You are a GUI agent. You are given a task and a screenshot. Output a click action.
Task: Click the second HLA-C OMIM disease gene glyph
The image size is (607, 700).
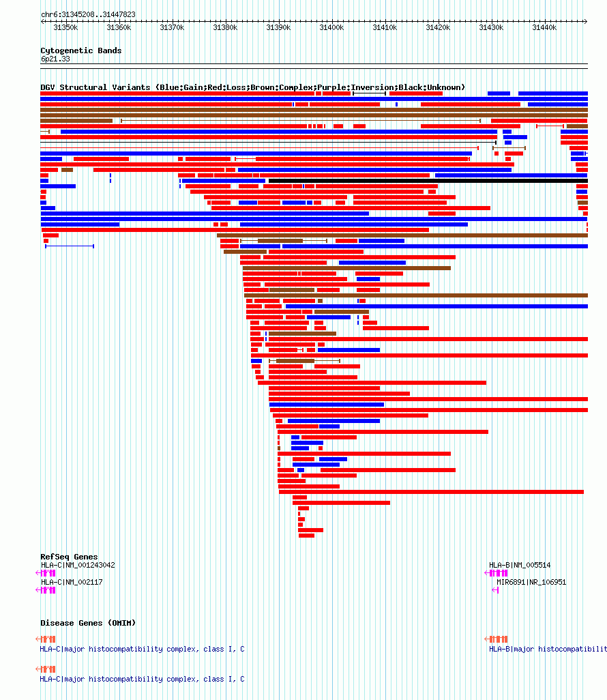(x=46, y=669)
